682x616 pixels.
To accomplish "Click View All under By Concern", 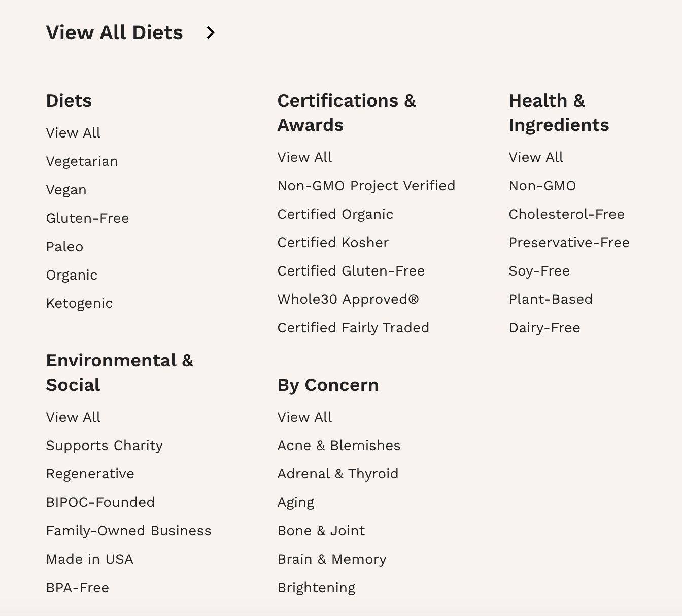I will click(x=304, y=417).
